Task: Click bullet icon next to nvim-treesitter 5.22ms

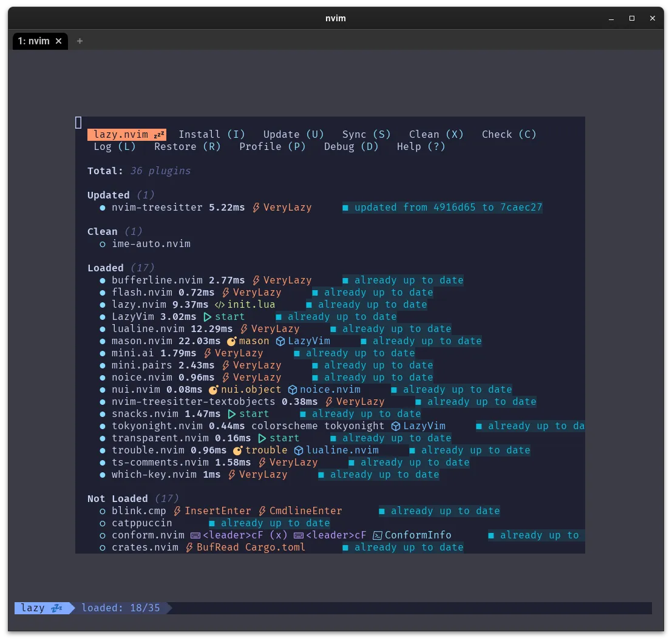Action: tap(103, 208)
